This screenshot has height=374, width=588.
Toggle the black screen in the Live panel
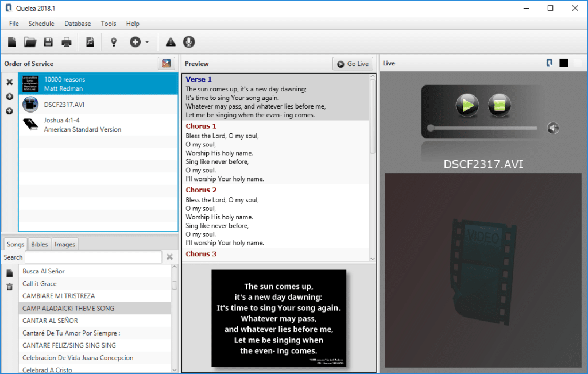pos(564,63)
